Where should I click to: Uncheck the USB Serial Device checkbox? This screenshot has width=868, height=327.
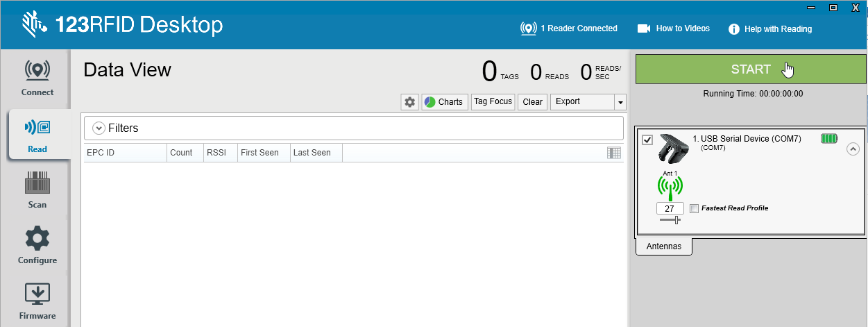coord(647,140)
